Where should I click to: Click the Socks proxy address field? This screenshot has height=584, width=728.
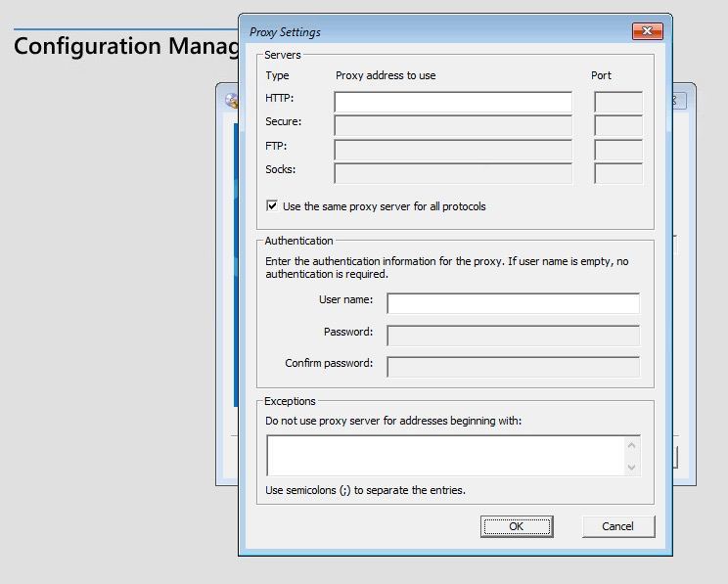453,173
